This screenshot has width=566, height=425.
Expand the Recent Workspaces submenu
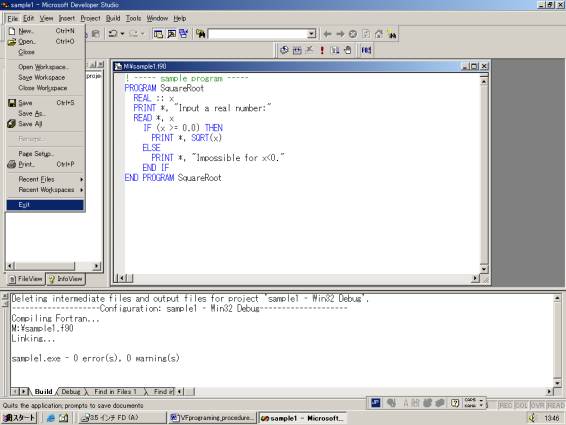[45, 190]
